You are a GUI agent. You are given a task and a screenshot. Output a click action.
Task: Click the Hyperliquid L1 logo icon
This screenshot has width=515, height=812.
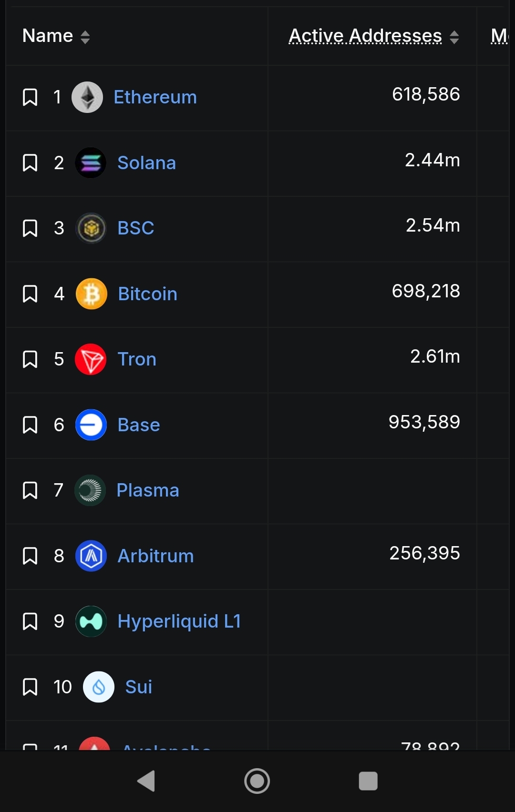click(x=91, y=621)
